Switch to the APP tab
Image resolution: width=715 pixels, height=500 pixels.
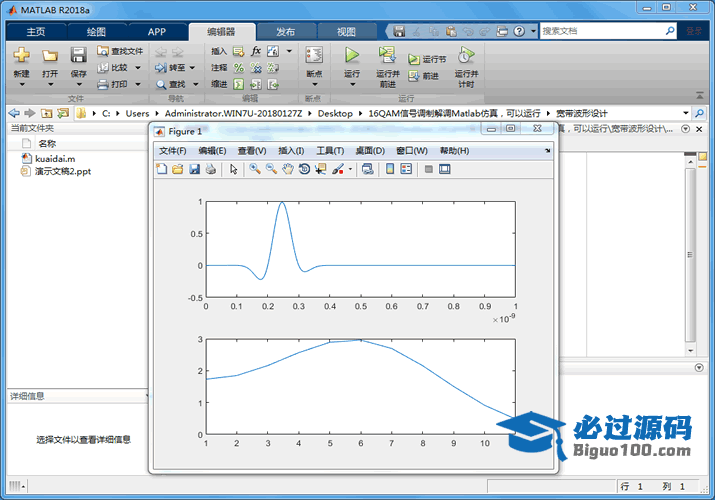point(156,32)
